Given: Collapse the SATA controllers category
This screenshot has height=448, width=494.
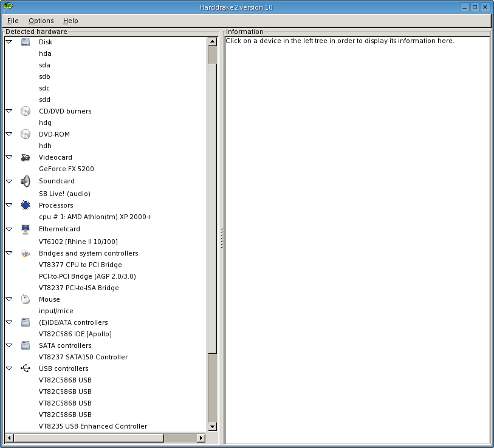Looking at the screenshot, I should pos(9,345).
